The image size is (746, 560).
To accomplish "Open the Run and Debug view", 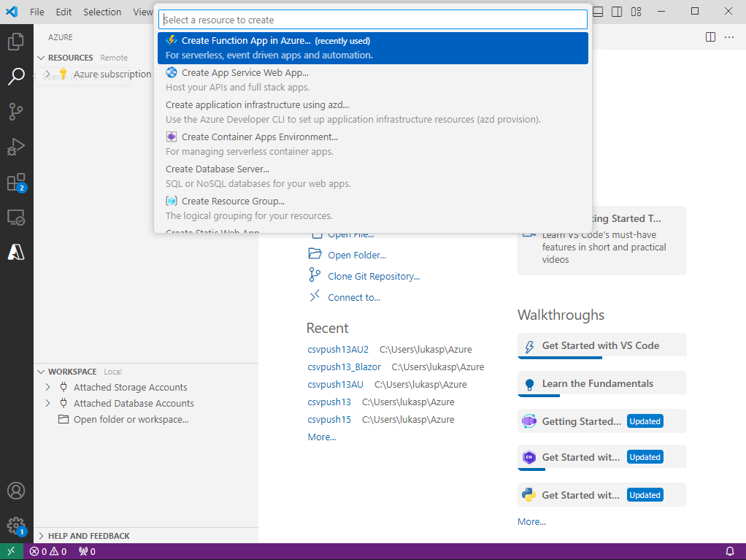I will [16, 147].
